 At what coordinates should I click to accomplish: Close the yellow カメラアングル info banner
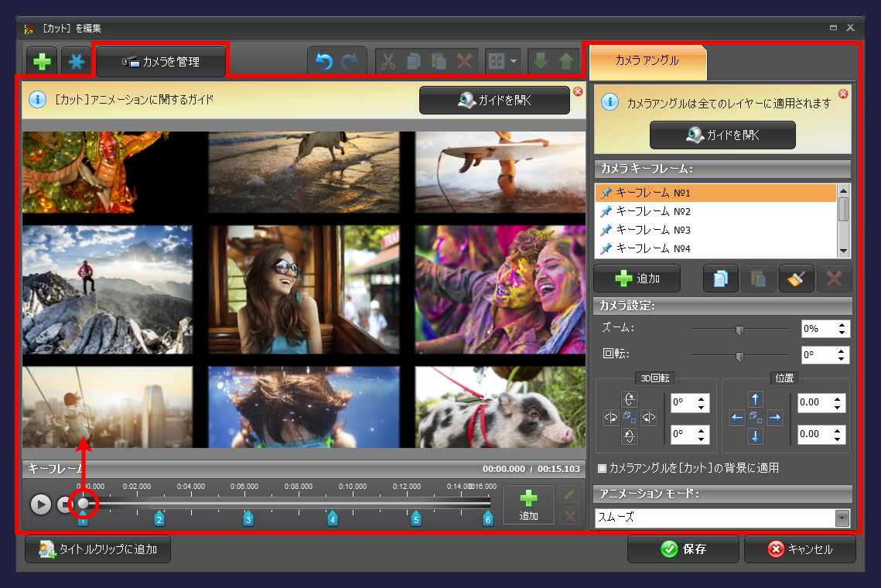tap(843, 94)
